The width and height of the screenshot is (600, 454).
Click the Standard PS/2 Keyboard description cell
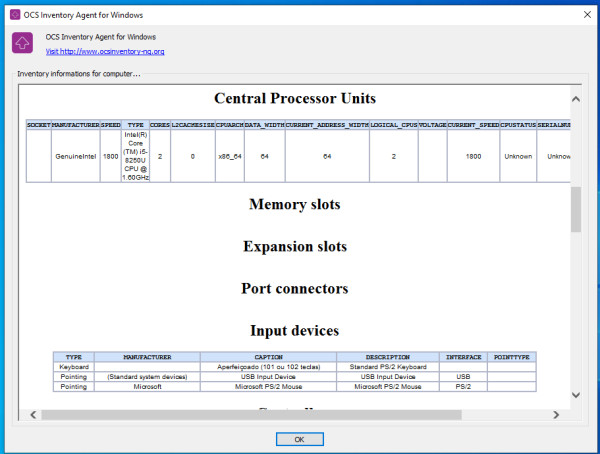click(388, 367)
